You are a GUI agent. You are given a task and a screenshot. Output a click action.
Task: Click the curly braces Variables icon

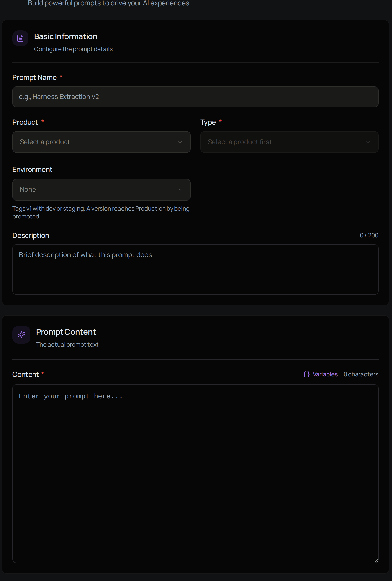pos(307,374)
